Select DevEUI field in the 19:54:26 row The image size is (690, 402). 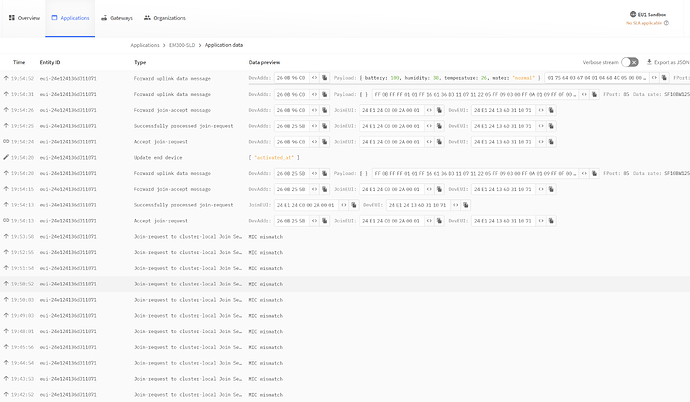pyautogui.click(x=503, y=110)
